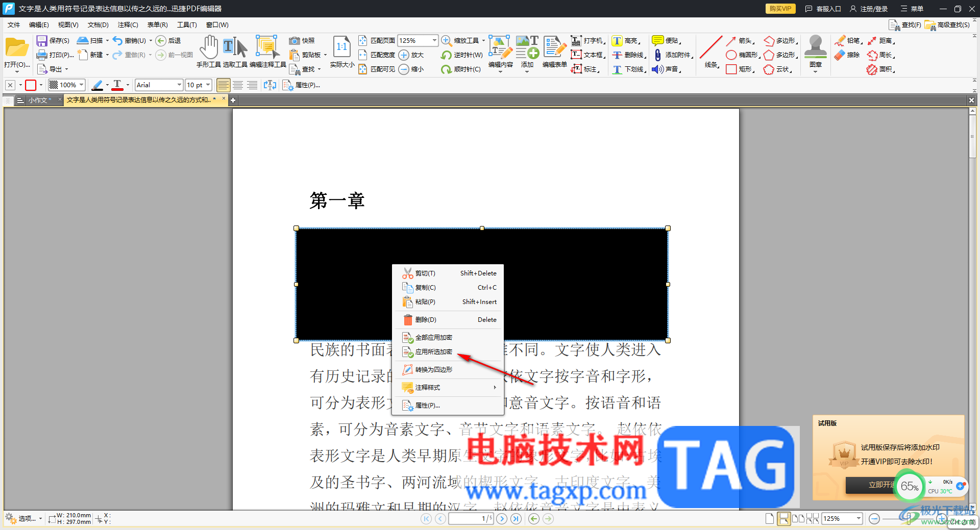The height and width of the screenshot is (530, 980).
Task: Click Register/Login (注册/登录)
Action: click(x=869, y=9)
